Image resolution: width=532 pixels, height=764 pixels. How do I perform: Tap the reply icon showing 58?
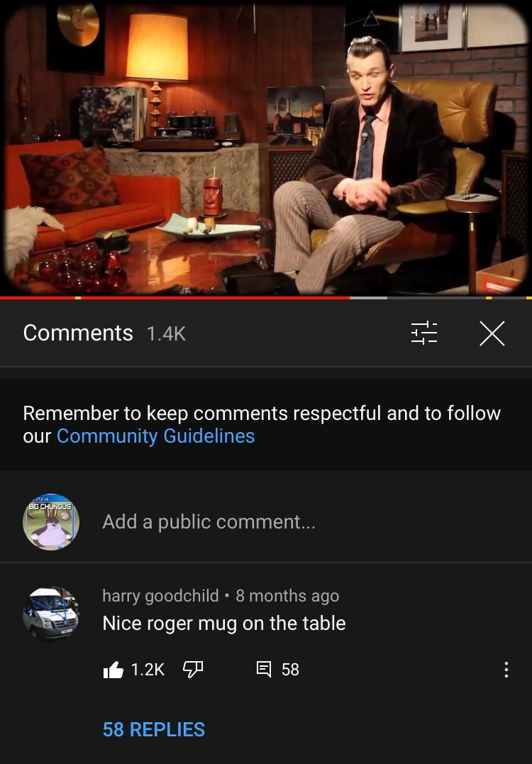tap(264, 669)
